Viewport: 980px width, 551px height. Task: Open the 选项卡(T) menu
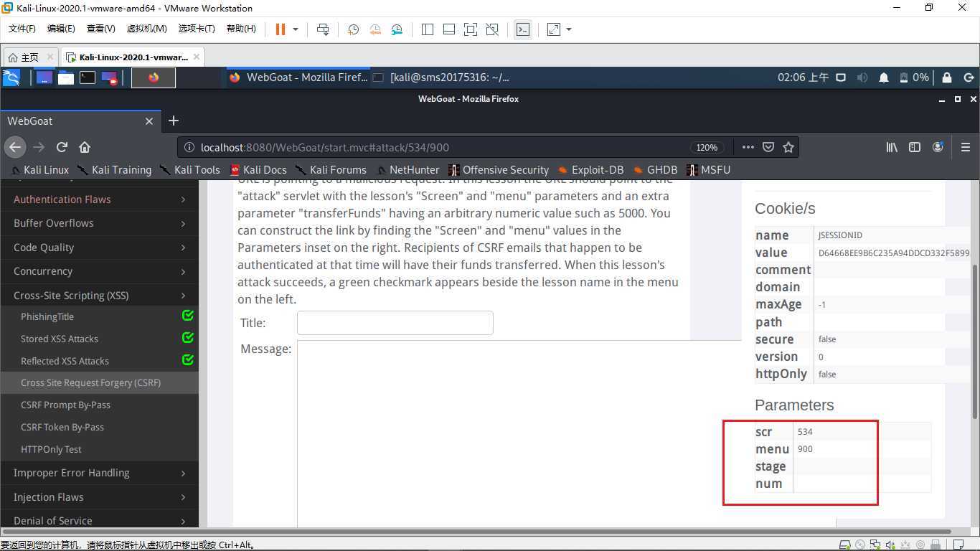[197, 29]
